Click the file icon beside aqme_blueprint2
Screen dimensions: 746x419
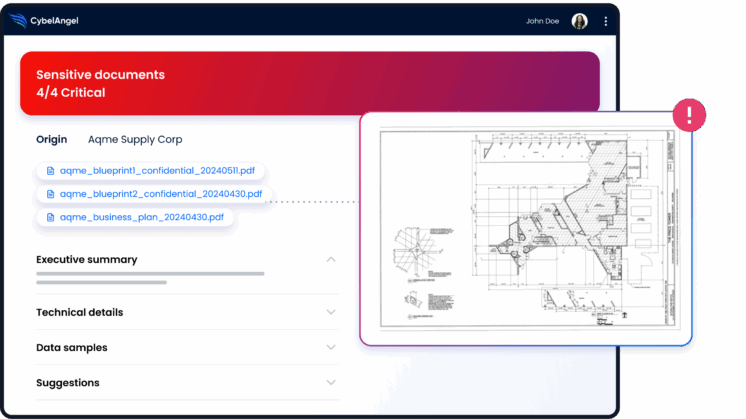coord(51,194)
